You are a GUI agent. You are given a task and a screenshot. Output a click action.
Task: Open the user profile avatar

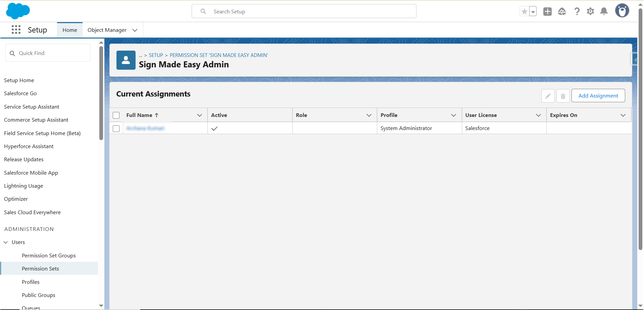pyautogui.click(x=622, y=11)
